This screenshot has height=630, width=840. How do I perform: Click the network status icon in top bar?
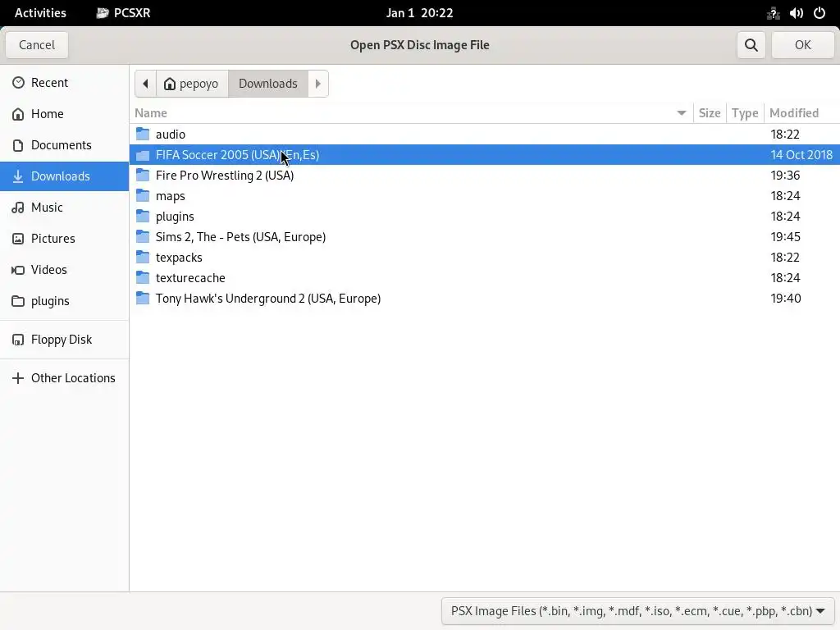[773, 13]
